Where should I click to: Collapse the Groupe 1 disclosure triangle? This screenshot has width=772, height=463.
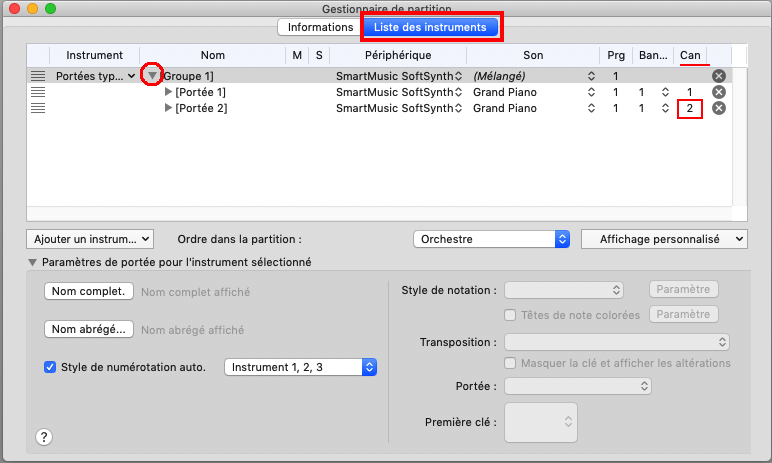152,76
